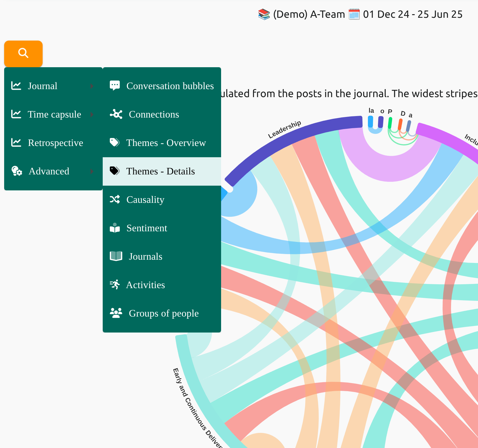
Task: Open the Advanced menu item
Action: [x=53, y=171]
